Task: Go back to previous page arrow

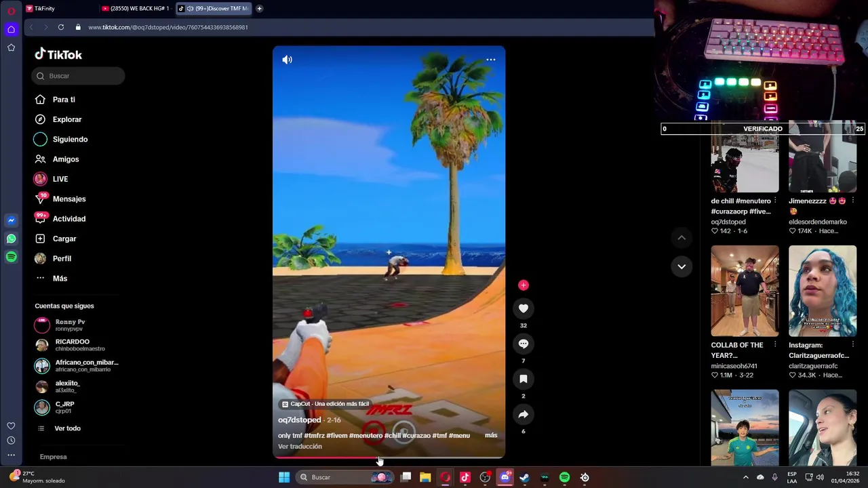Action: click(x=31, y=27)
